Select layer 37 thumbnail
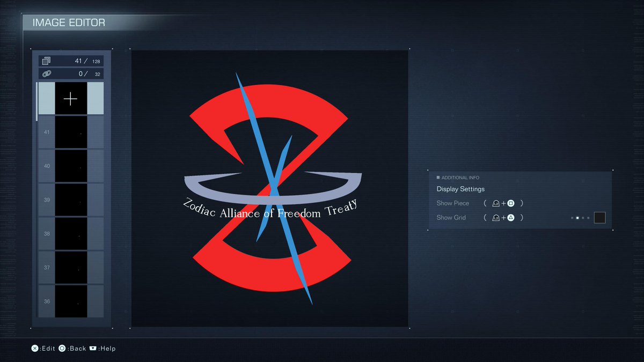Screen dimensions: 644x362 click(71, 267)
